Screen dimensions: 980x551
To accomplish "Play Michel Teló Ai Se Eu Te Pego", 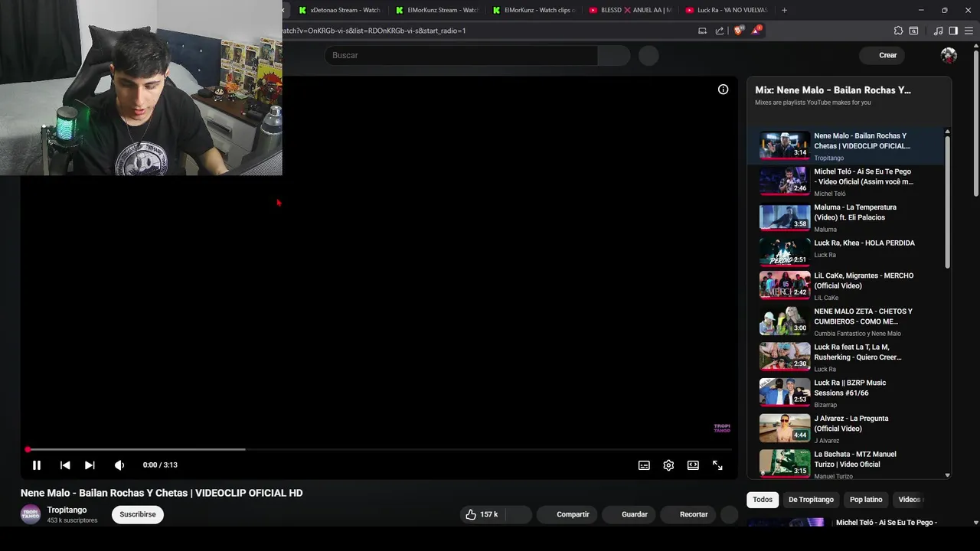I will [x=845, y=182].
